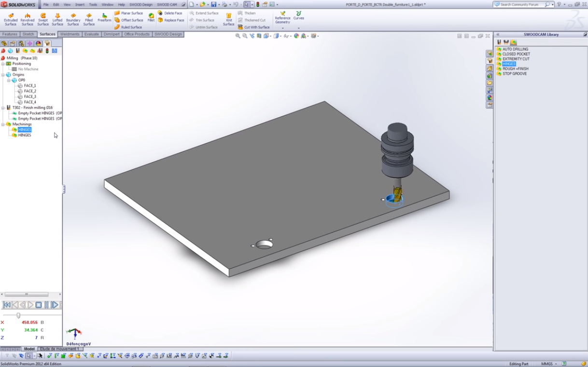The image size is (588, 367).
Task: Select FACE_3 in the origins tree
Action: tap(30, 96)
